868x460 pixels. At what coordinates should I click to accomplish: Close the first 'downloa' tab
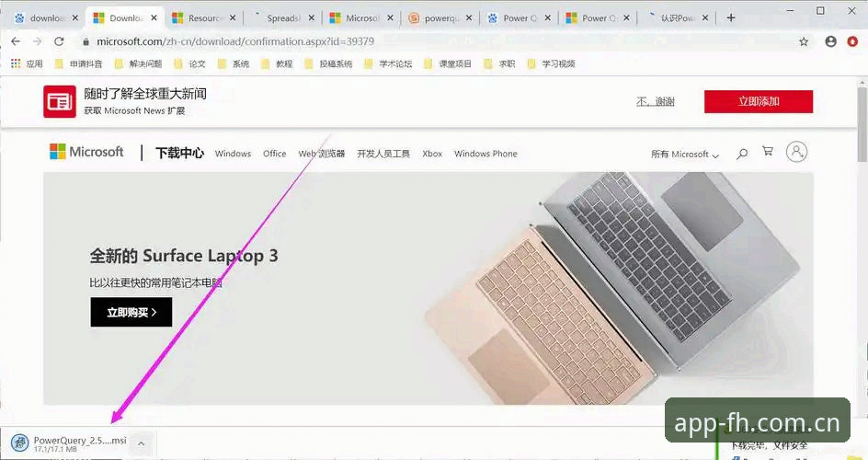[x=75, y=17]
